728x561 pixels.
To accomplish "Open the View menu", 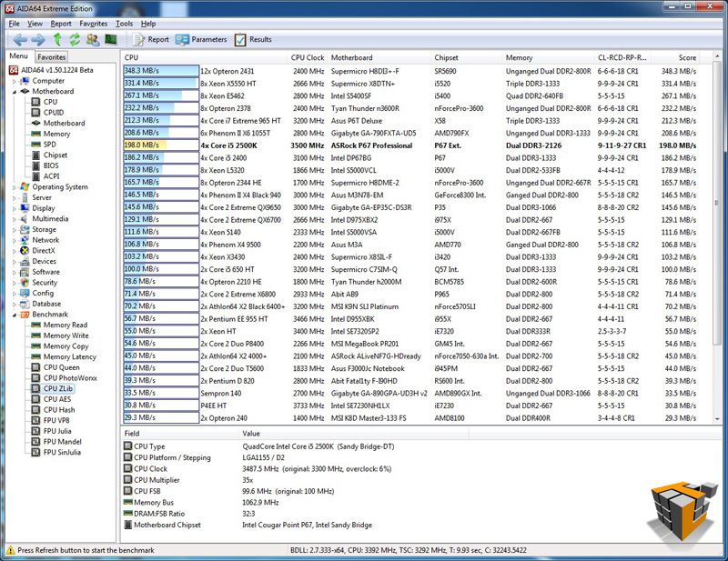I will [35, 24].
